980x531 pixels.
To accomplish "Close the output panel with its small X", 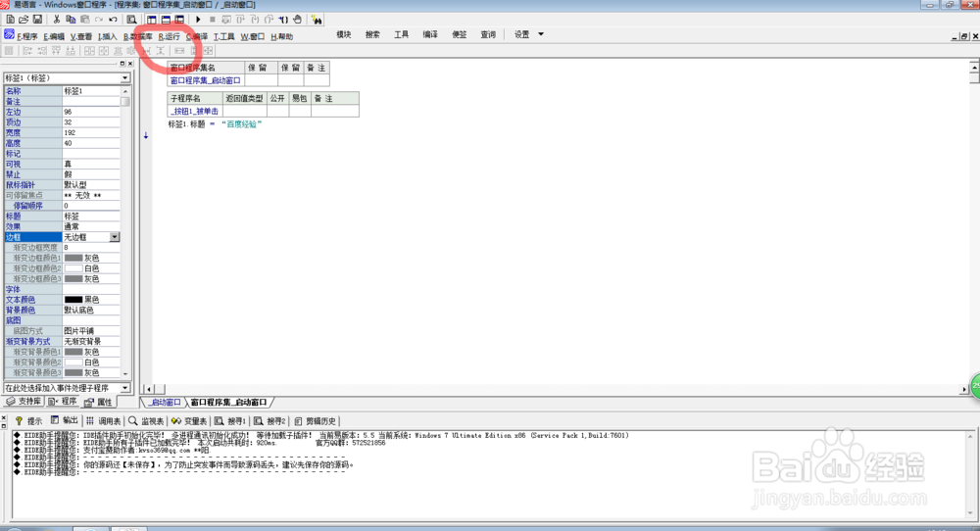I will coord(4,417).
